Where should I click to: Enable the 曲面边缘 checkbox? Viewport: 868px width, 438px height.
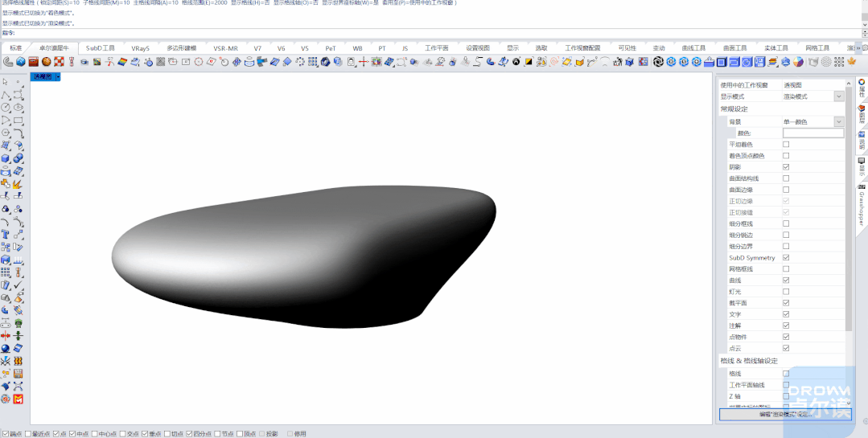pyautogui.click(x=786, y=190)
